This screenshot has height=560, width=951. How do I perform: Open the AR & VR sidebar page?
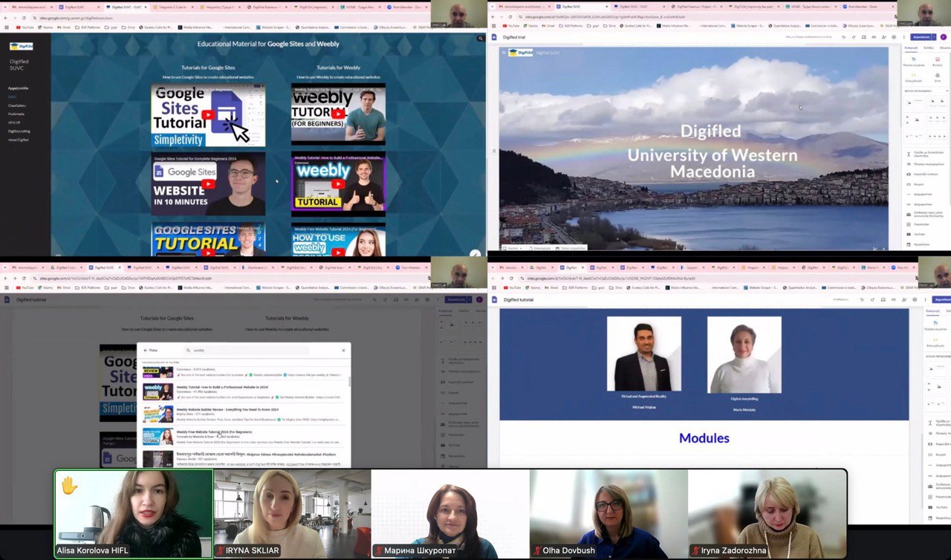click(x=13, y=123)
